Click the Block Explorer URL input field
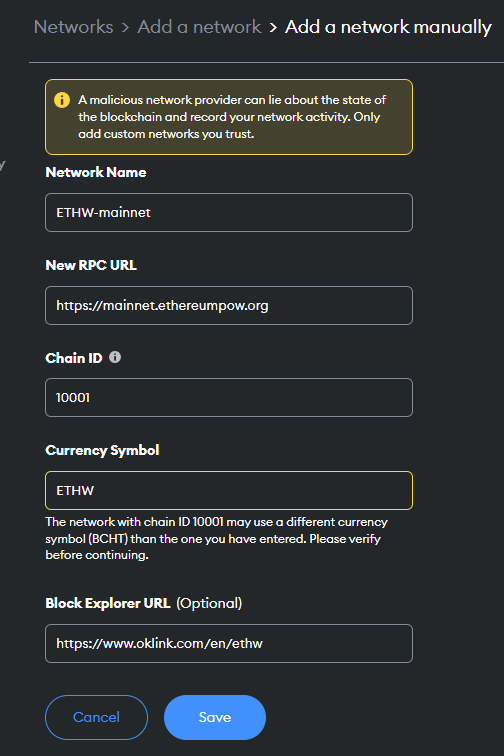The height and width of the screenshot is (756, 504). coord(229,644)
